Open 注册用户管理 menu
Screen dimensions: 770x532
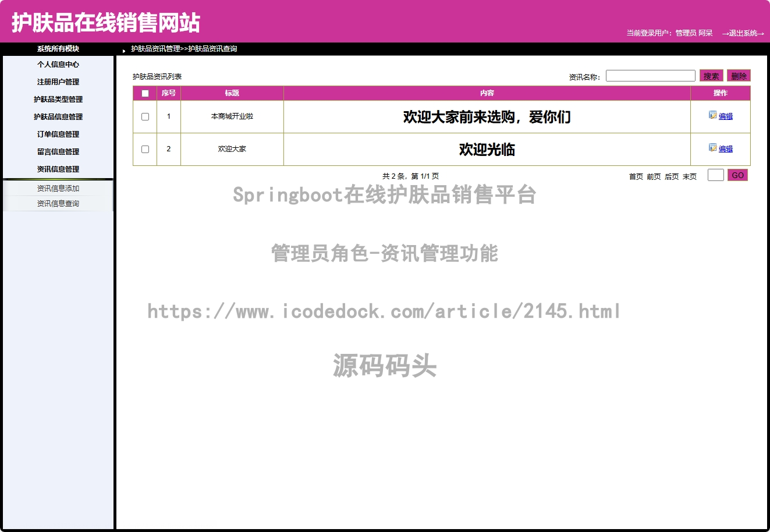tap(58, 82)
